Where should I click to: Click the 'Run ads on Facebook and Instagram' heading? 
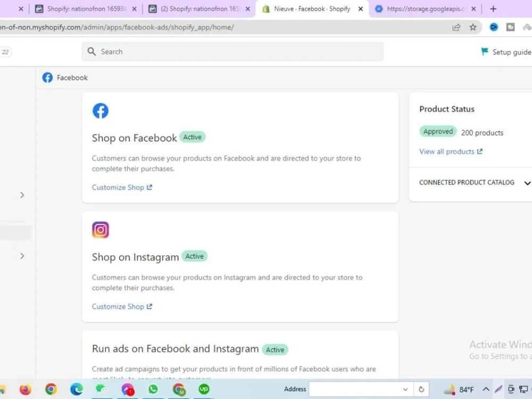[176, 349]
